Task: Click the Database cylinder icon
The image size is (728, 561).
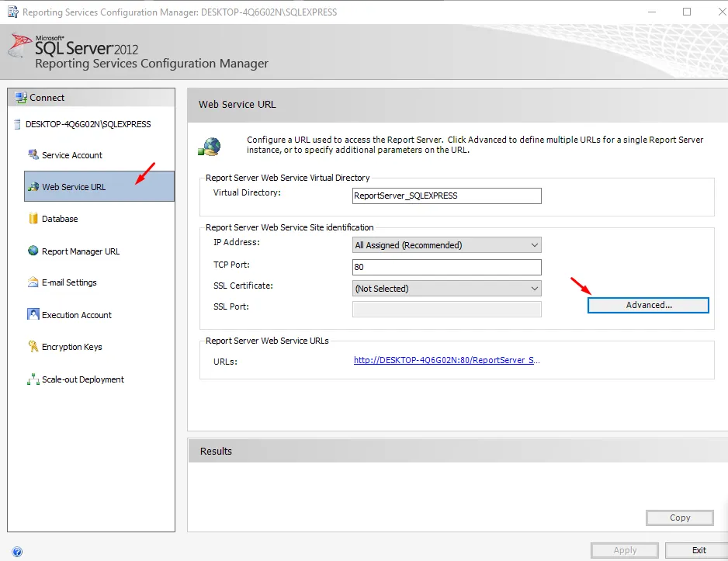Action: tap(33, 218)
